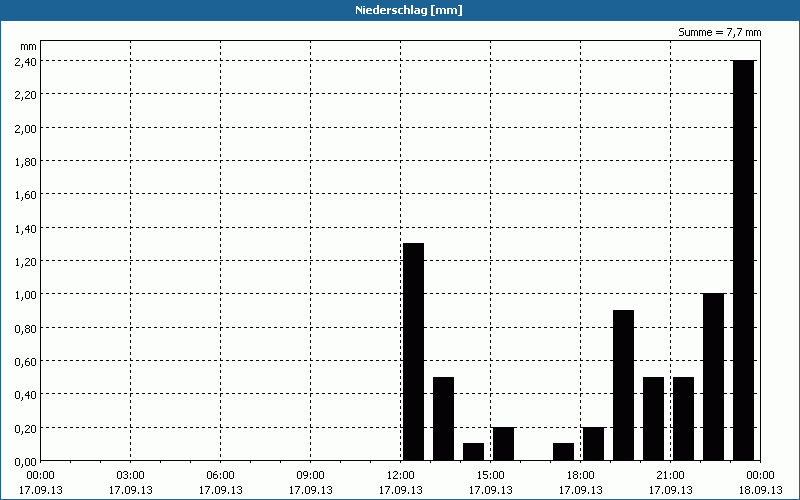Click the Summe = 7,7 mm label
The height and width of the screenshot is (500, 800).
click(x=719, y=32)
